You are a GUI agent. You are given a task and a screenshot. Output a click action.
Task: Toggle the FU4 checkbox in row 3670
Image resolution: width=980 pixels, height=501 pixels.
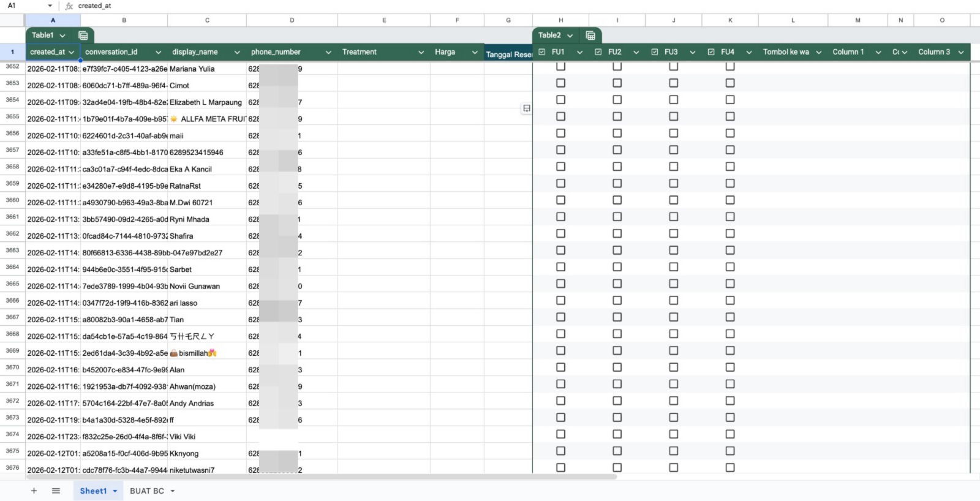[x=729, y=367]
